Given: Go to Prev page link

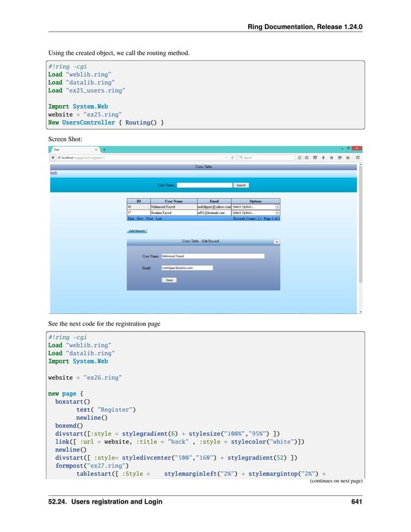Looking at the screenshot, I should pos(140,219).
